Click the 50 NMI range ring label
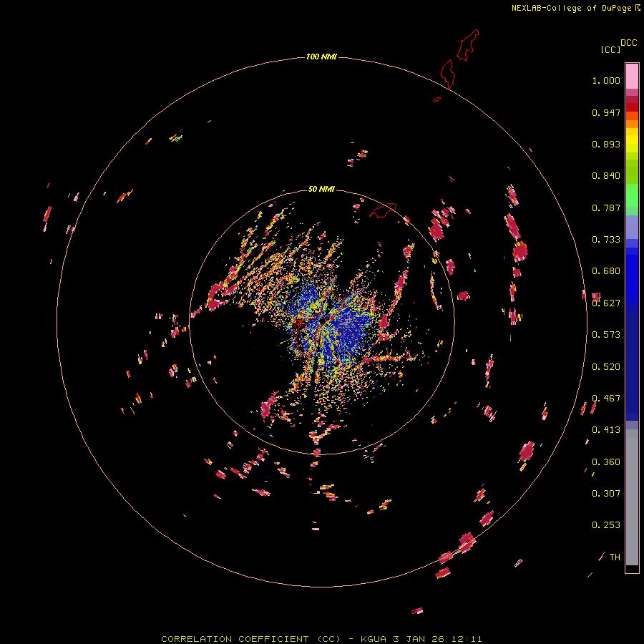Image resolution: width=644 pixels, height=644 pixels. [x=321, y=189]
